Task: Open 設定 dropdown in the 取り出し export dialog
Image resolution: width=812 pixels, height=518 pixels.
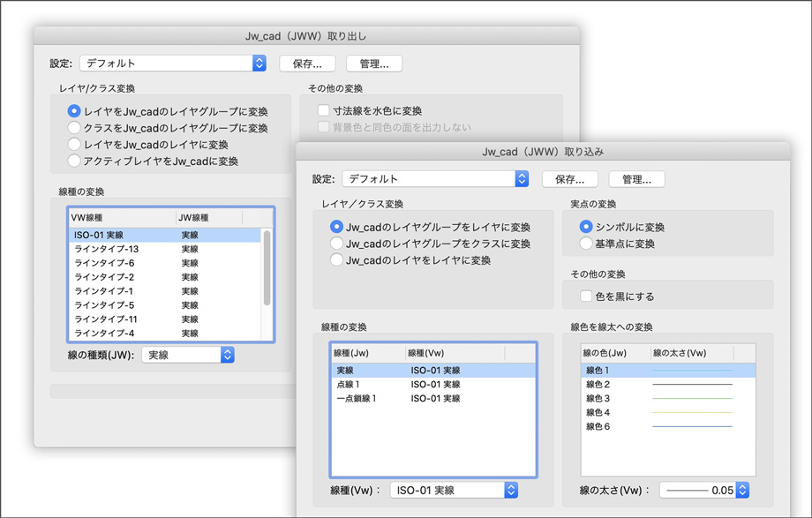Action: (173, 64)
